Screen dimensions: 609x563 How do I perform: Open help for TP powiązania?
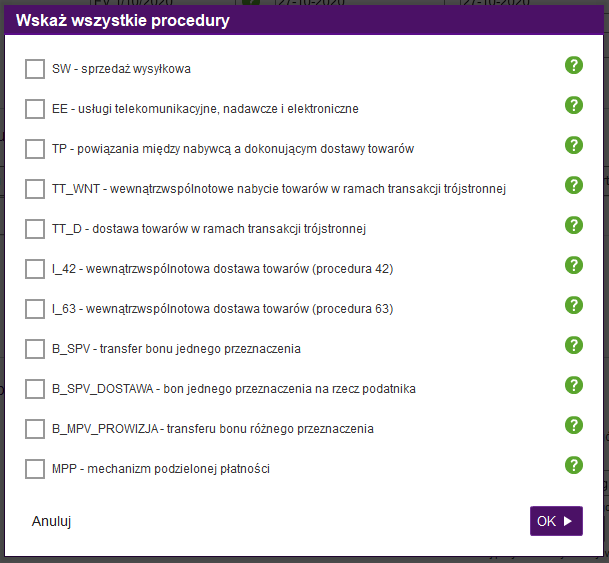(574, 145)
